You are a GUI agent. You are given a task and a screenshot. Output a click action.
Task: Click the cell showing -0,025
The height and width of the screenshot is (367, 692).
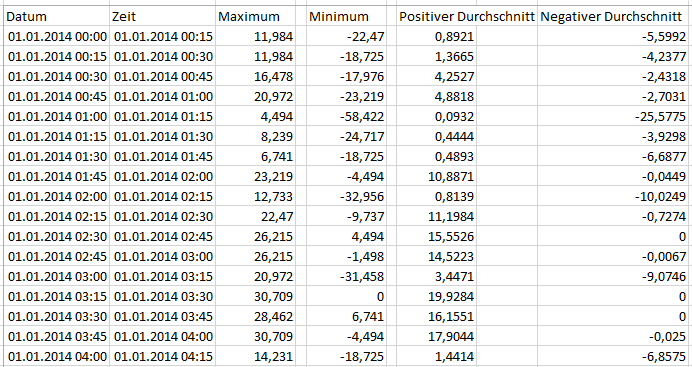click(x=613, y=336)
